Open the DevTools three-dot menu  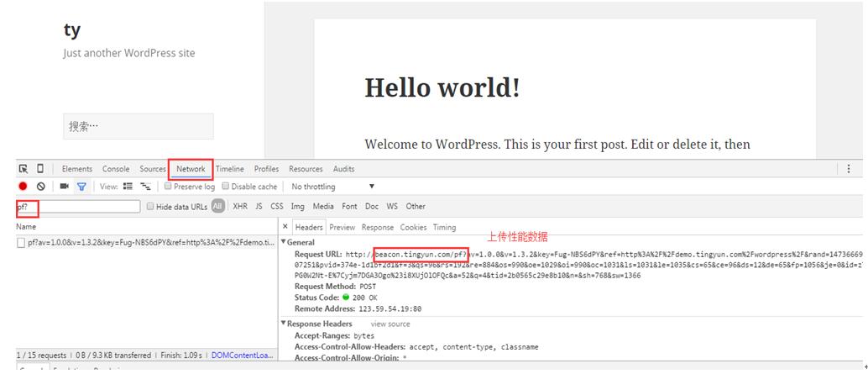coord(849,169)
